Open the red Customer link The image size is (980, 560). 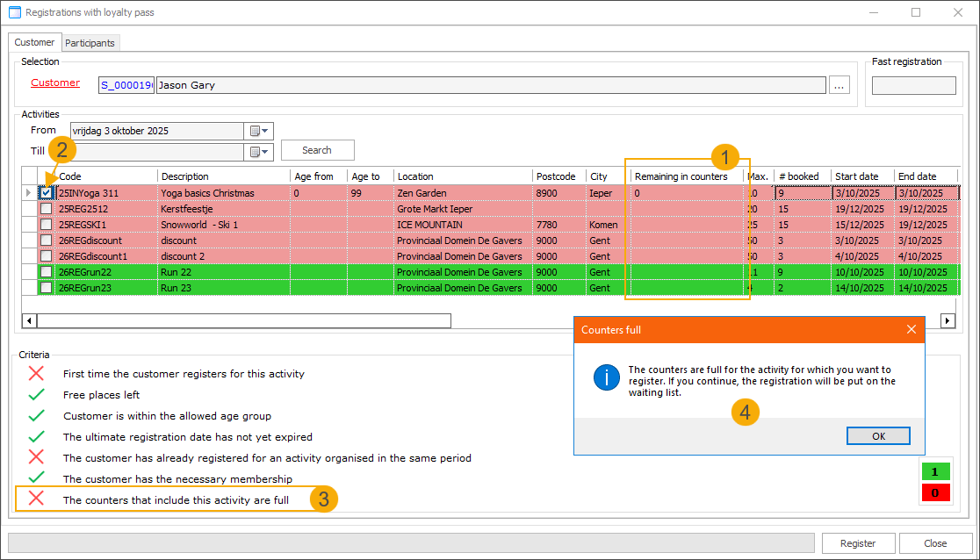(55, 83)
